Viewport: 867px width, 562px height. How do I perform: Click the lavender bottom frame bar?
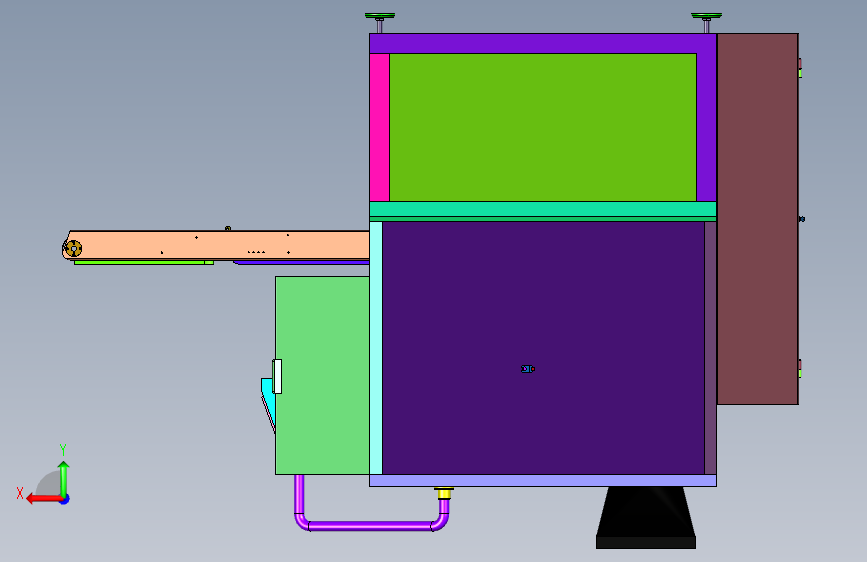tap(542, 480)
